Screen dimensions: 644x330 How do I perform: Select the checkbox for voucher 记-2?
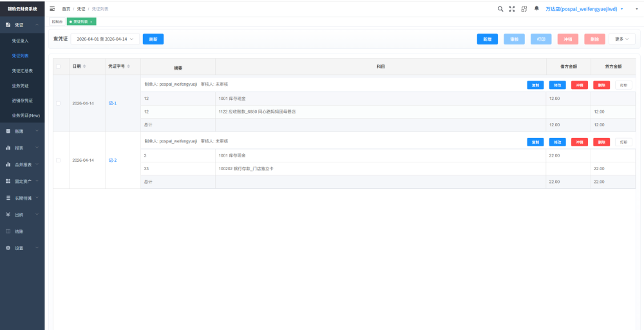(x=58, y=160)
